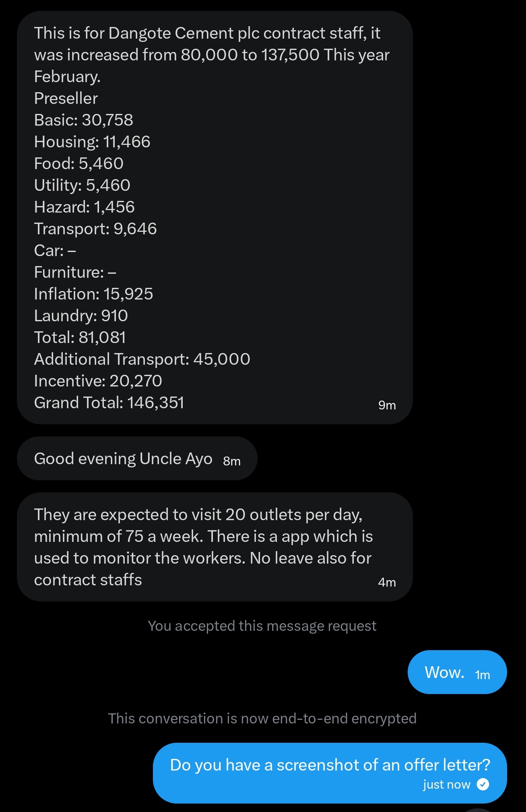Click the 'Hazard: 1,456' allowance line
Screen dimensions: 526x812
(x=84, y=207)
